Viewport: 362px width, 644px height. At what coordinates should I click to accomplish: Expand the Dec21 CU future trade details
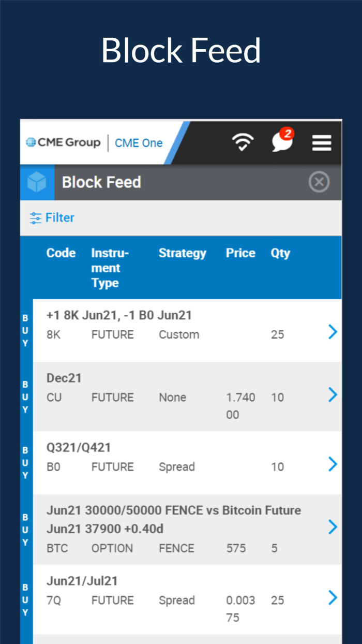pos(333,394)
